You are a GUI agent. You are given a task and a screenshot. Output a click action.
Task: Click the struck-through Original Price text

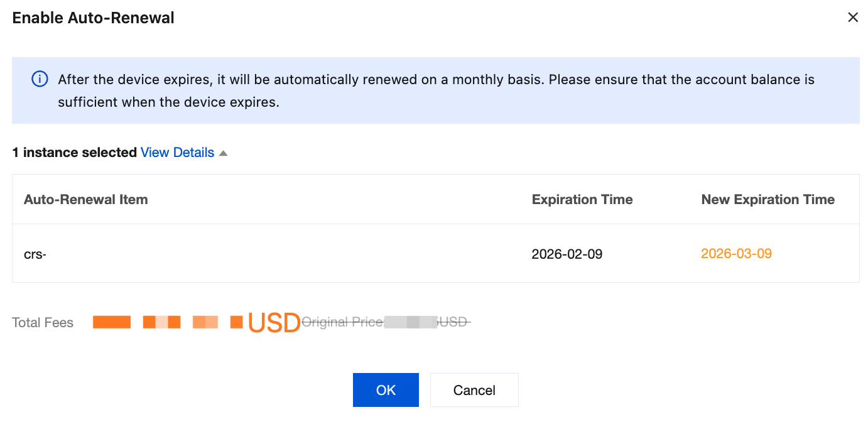tap(343, 322)
